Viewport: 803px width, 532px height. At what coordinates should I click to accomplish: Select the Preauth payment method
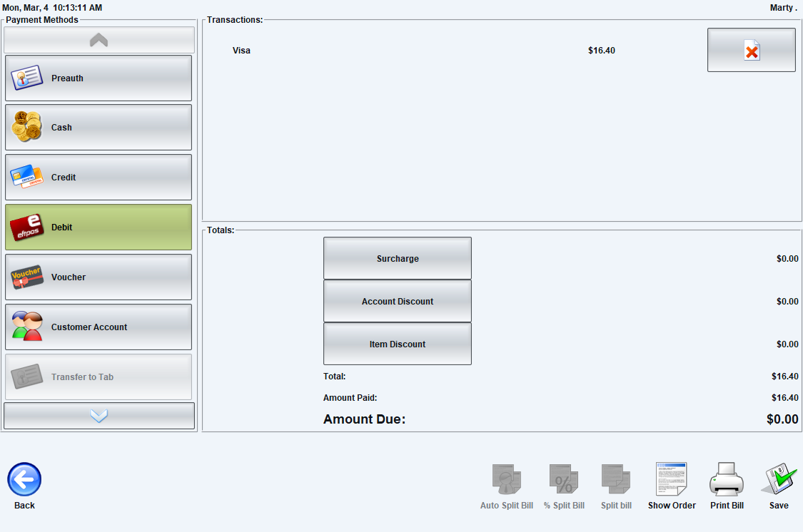[x=99, y=78]
